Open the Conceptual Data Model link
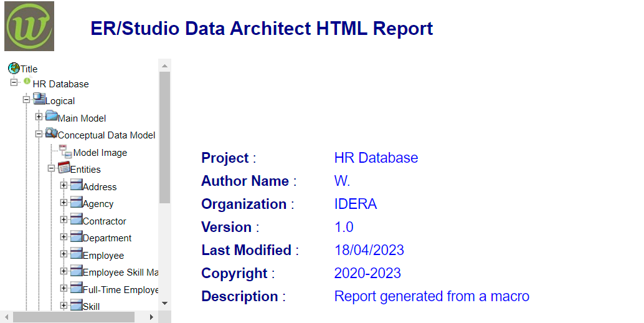Image resolution: width=644 pixels, height=323 pixels. point(107,135)
